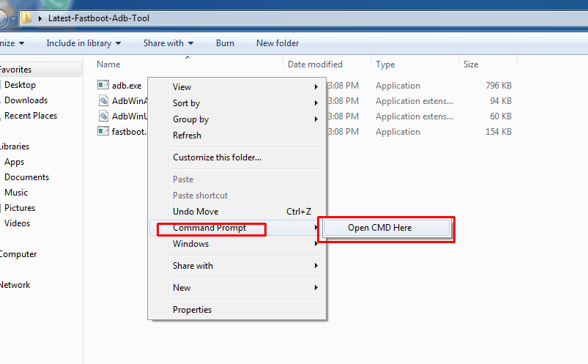Click the folder icon in address bar
Viewport: 588px width, 364px height.
26,18
